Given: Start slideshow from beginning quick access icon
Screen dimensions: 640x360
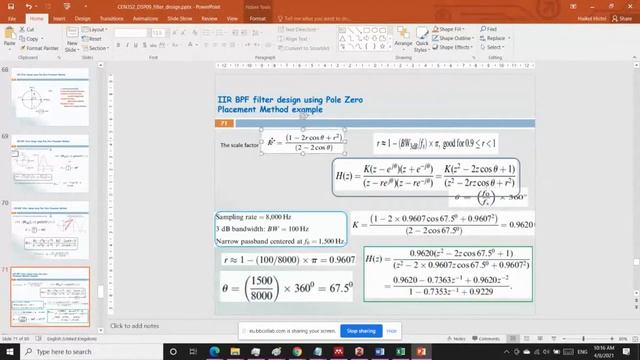Looking at the screenshot, I should coord(67,7).
